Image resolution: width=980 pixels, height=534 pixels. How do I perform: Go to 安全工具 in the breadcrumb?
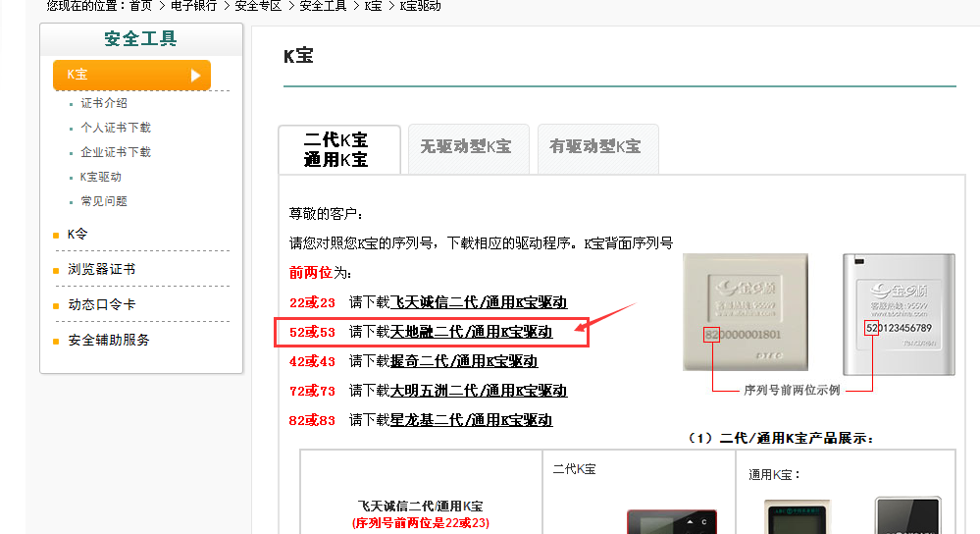coord(323,6)
